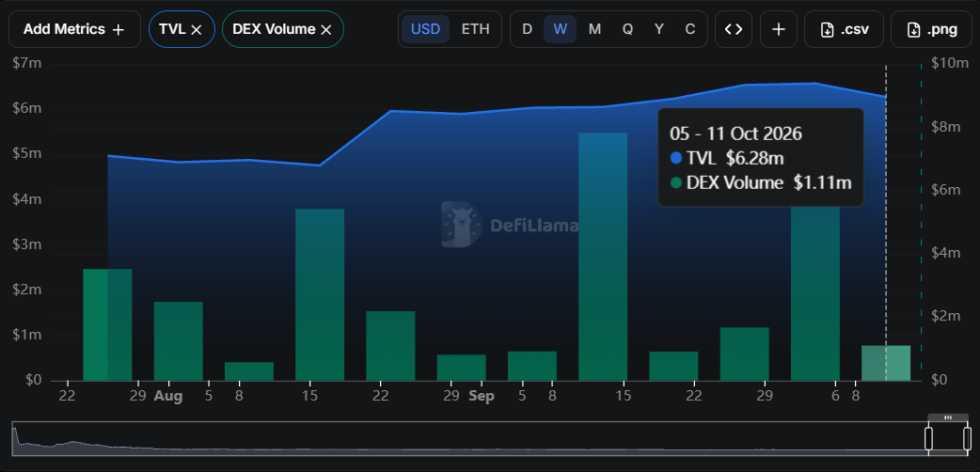
Task: Click the Aug label on the x-axis
Action: click(168, 397)
